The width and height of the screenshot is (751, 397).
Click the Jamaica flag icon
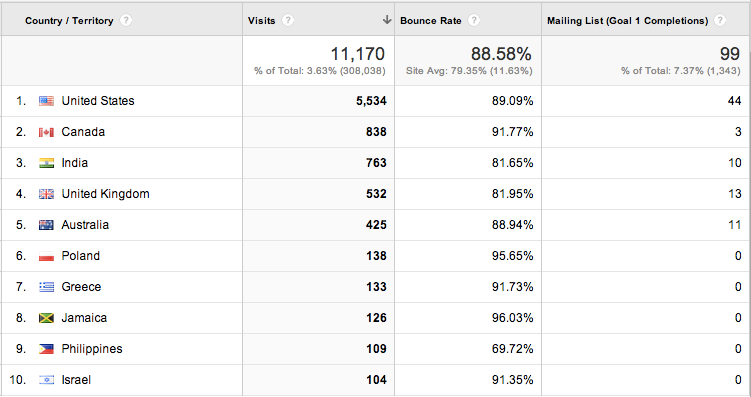tap(46, 318)
